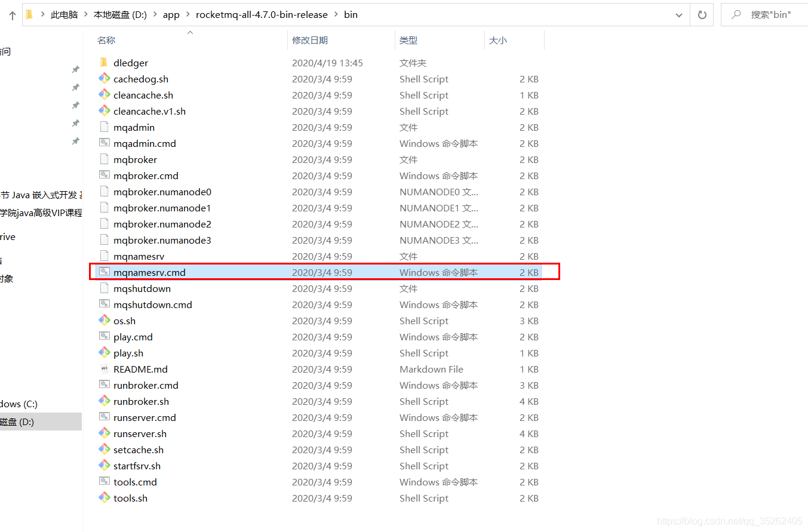Sort by the 名称 column header
Image resolution: width=808 pixels, height=532 pixels.
pyautogui.click(x=106, y=41)
